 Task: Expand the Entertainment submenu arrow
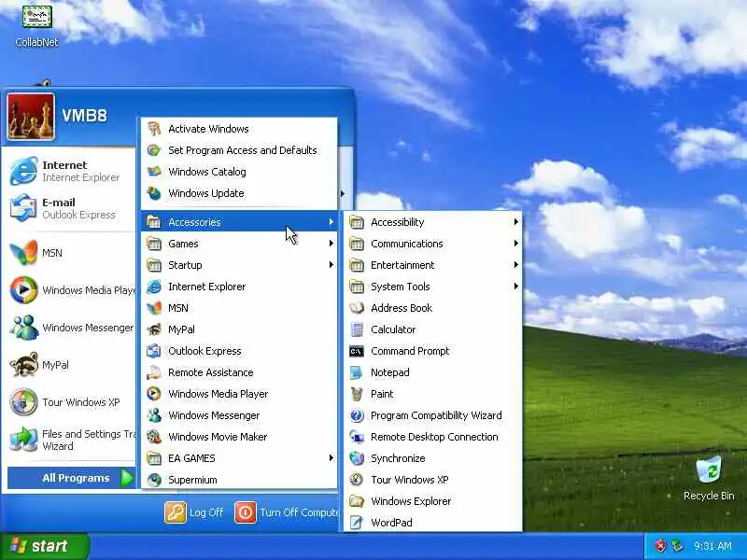tap(516, 265)
